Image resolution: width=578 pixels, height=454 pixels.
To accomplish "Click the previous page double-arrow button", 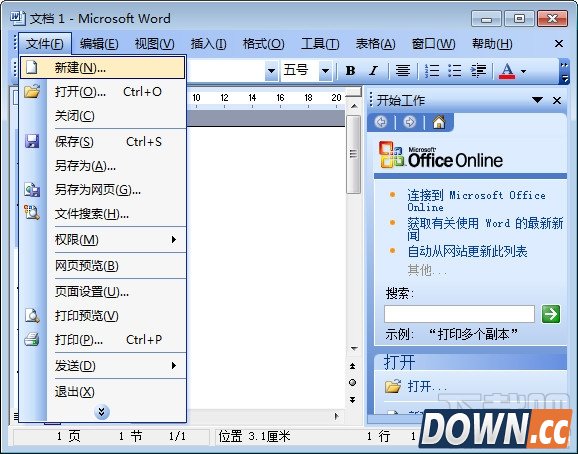I will [x=353, y=366].
